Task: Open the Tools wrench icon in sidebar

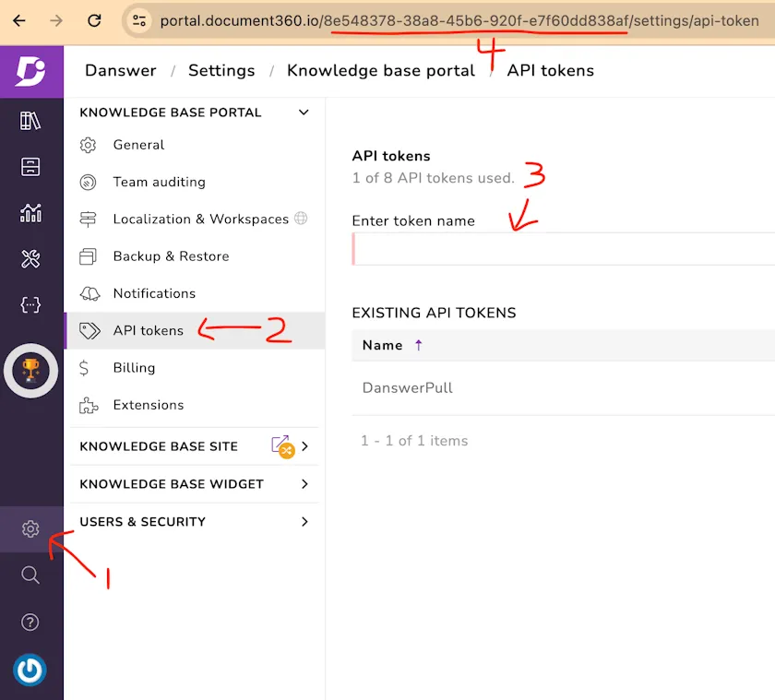Action: (x=30, y=259)
